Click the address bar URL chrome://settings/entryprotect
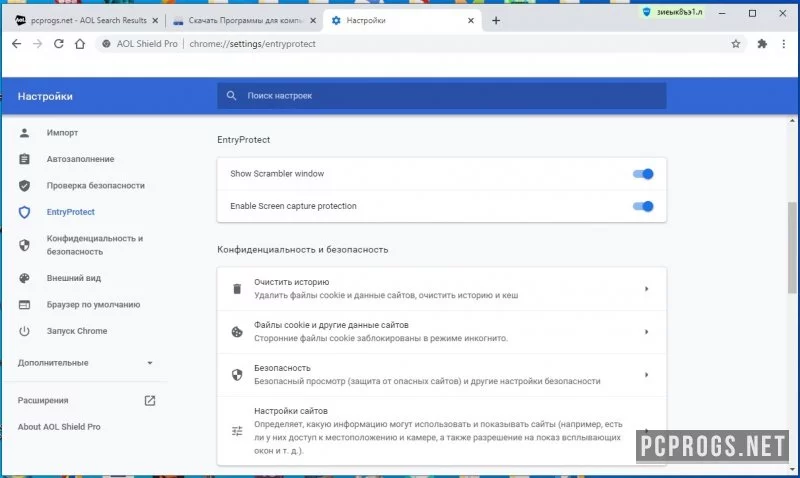The width and height of the screenshot is (800, 478). [x=253, y=44]
